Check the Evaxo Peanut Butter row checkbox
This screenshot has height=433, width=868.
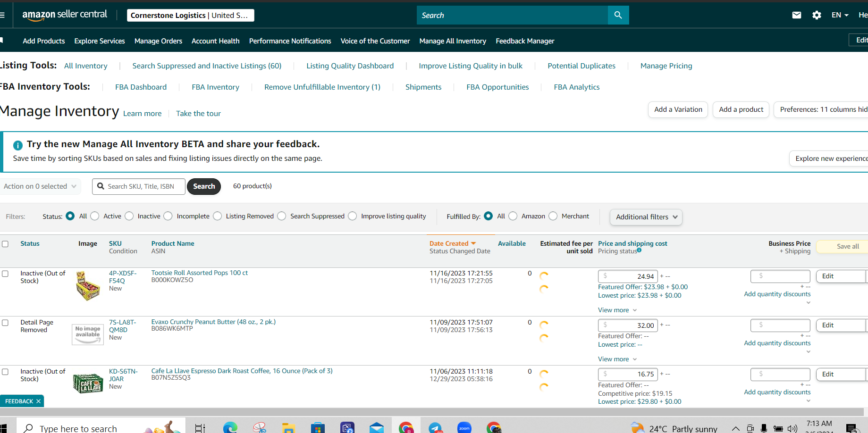pos(5,323)
